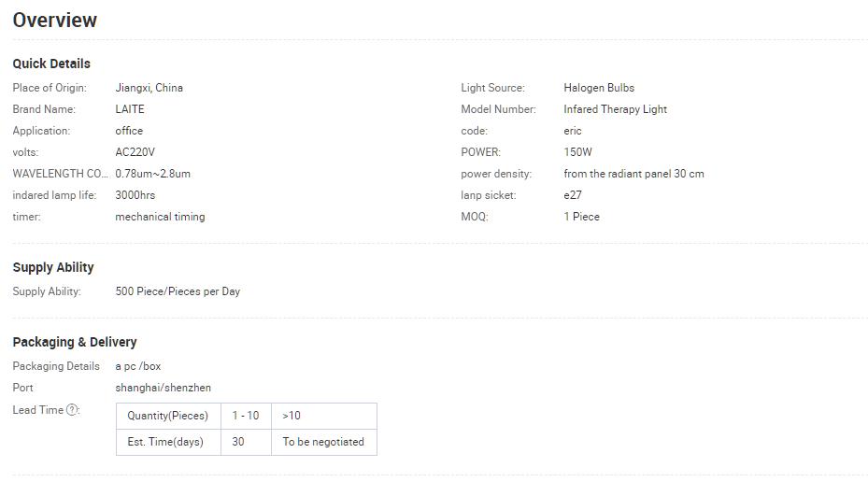Image resolution: width=868 pixels, height=496 pixels.
Task: Click the mechanical timing timer value
Action: pos(160,217)
